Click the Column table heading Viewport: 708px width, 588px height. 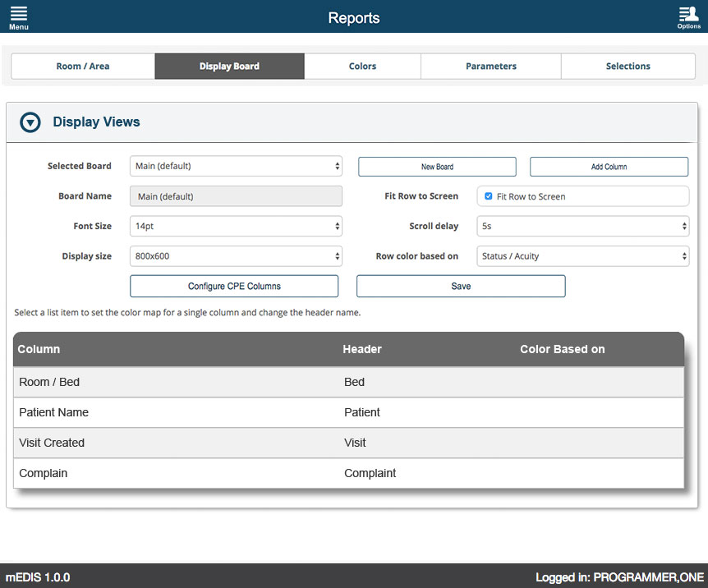(39, 349)
